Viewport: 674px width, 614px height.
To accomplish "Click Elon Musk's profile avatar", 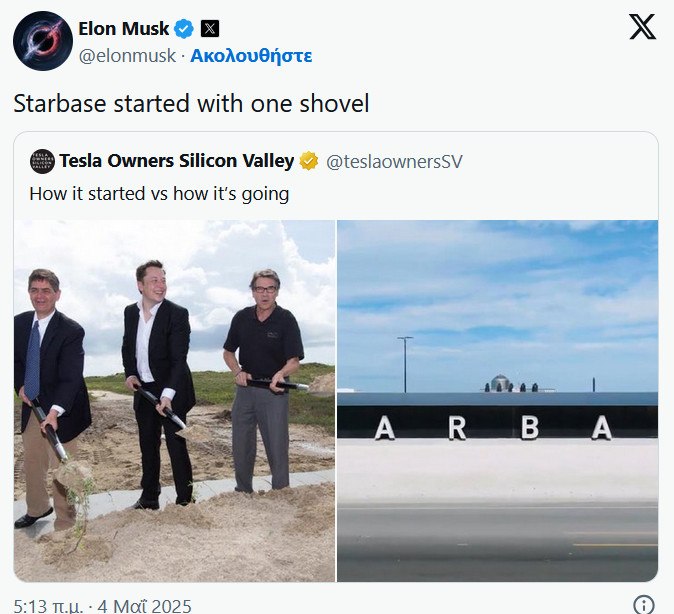I will click(41, 42).
